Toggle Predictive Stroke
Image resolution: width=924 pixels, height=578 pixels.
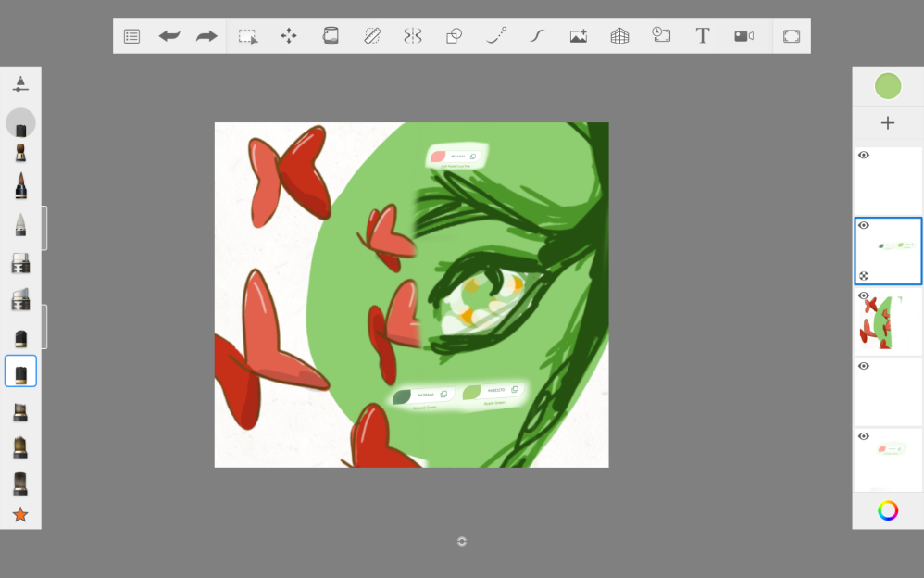pos(495,36)
